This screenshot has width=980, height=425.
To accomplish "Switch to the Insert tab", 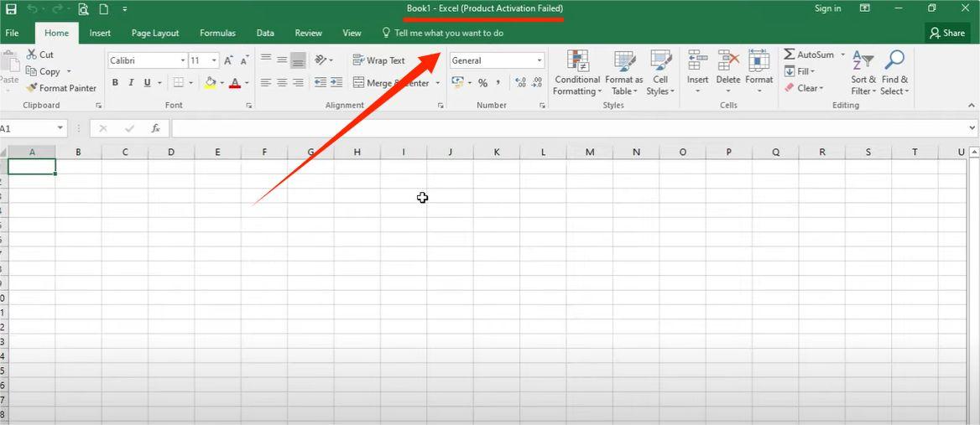I will click(x=100, y=33).
